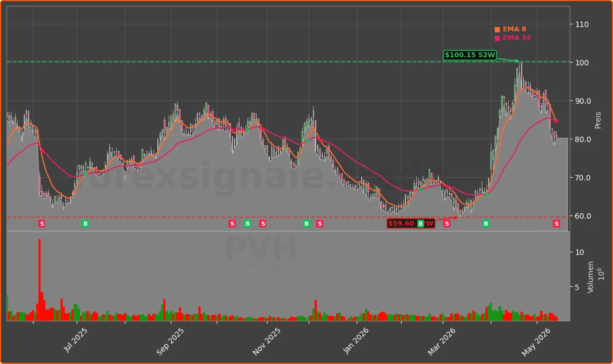Click the B buy marker at the April 2026 breakout

pos(486,224)
